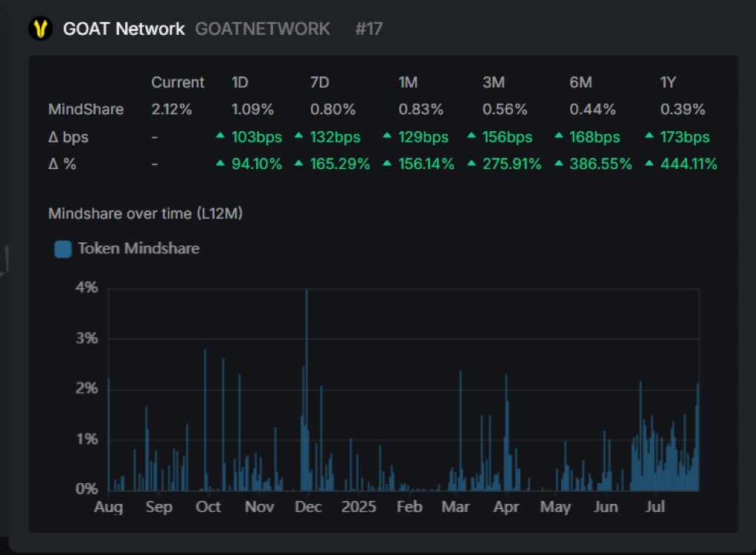The width and height of the screenshot is (756, 555).
Task: Select the 7D column header
Action: pyautogui.click(x=320, y=82)
